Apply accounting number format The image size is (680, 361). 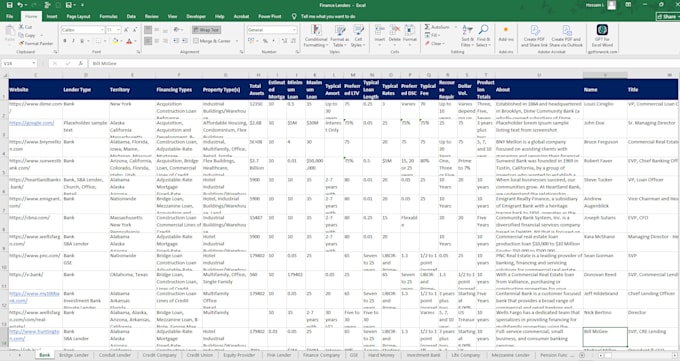[251, 41]
